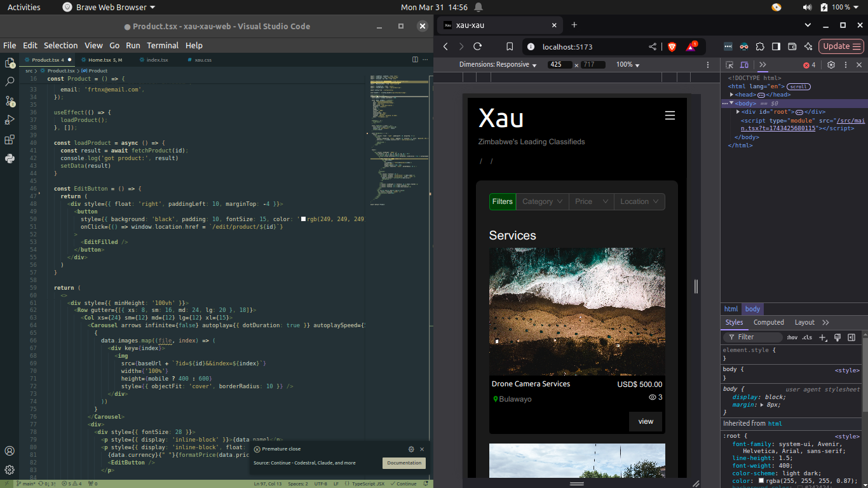Image resolution: width=868 pixels, height=488 pixels.
Task: Click the Update button in Brave toolbar
Action: tap(841, 46)
